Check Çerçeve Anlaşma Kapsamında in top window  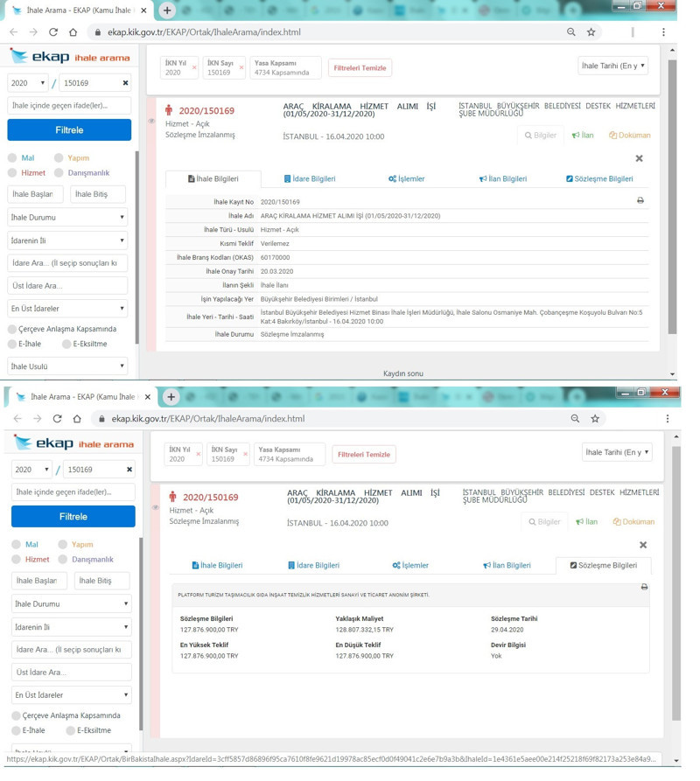[12, 329]
